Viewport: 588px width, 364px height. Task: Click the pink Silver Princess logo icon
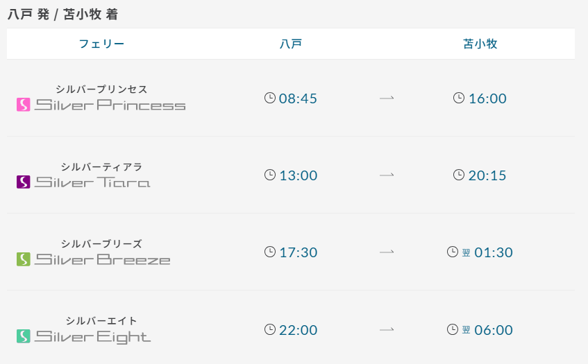point(23,105)
